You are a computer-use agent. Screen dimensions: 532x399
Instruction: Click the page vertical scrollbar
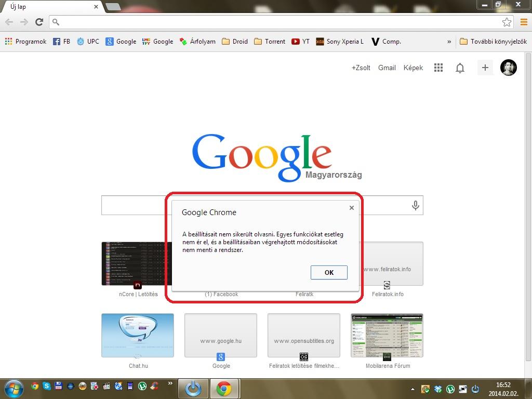tap(528, 207)
